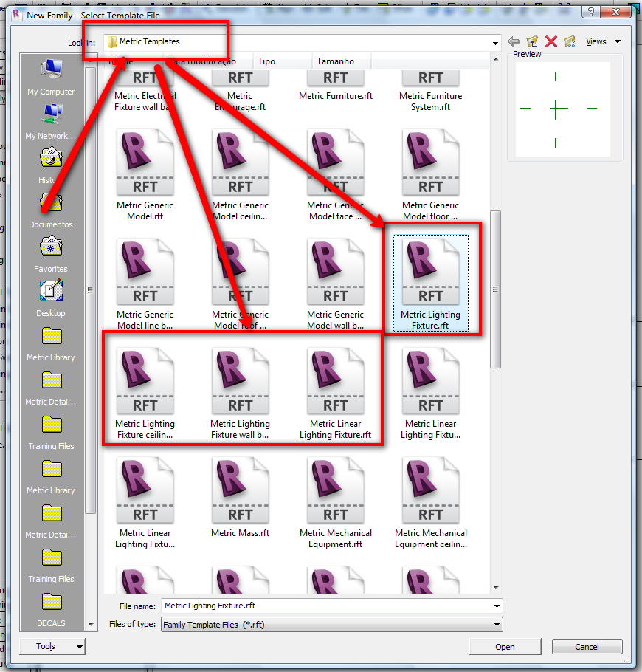Open the Views dropdown menu
The image size is (642, 672).
[604, 41]
